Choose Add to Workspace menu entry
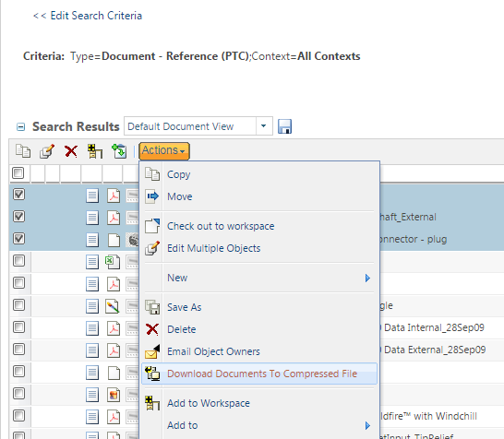 click(x=209, y=403)
